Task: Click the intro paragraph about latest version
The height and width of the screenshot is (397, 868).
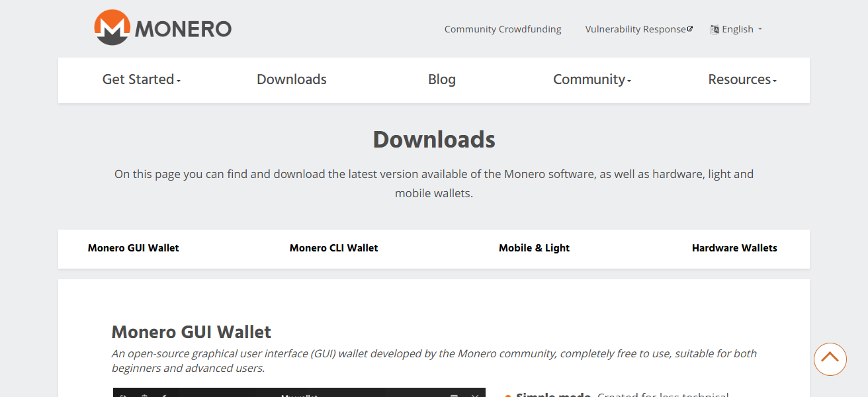Action: pos(434,184)
